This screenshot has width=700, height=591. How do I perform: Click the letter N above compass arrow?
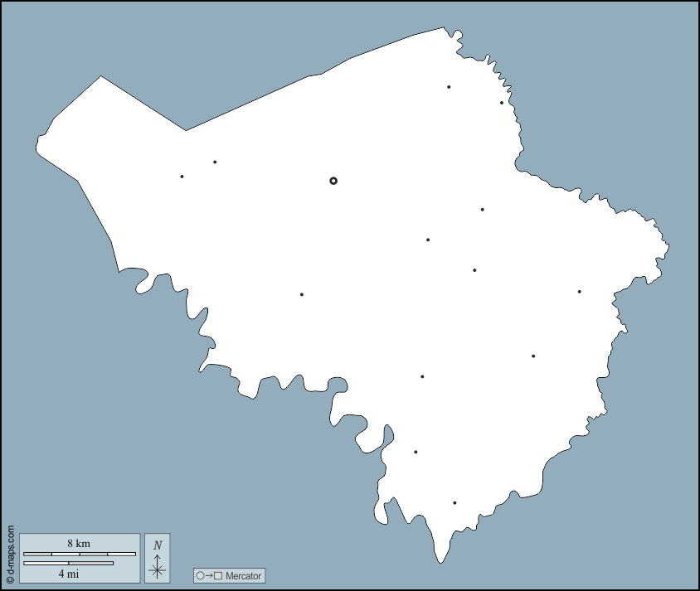tap(157, 545)
